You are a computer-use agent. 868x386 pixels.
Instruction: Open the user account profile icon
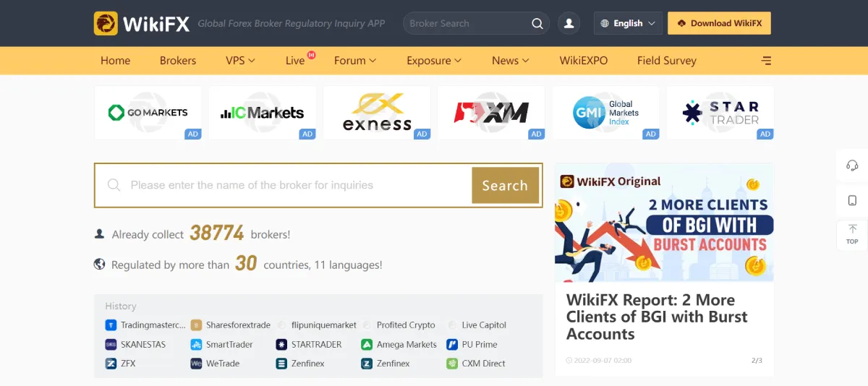click(569, 23)
